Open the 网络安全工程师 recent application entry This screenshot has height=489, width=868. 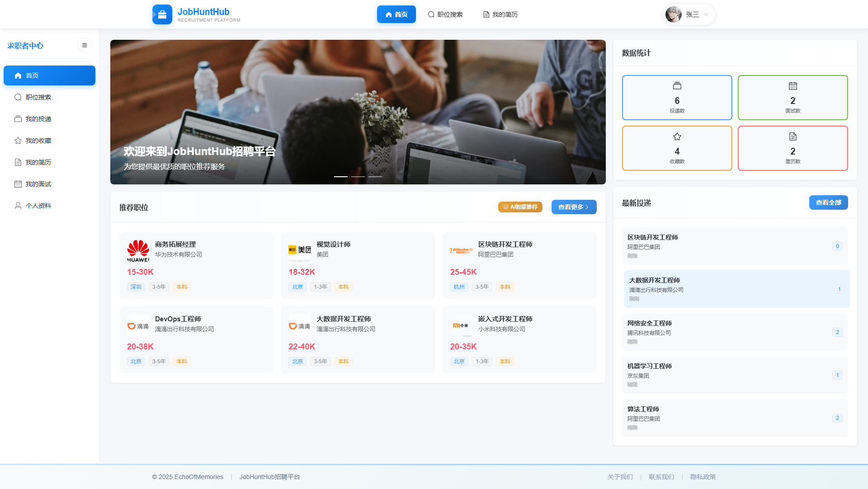[x=735, y=332]
